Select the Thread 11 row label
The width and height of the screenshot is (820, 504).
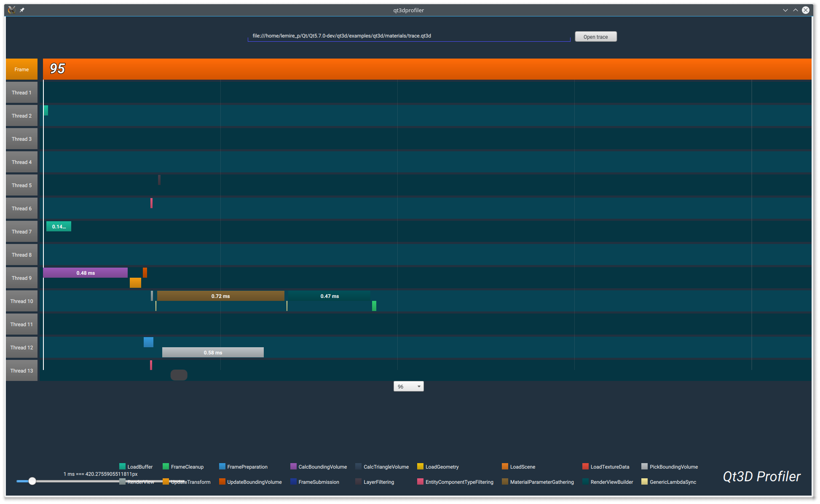(21, 324)
